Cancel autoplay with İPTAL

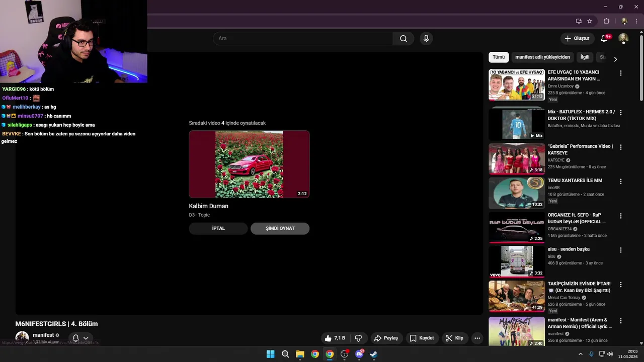point(218,228)
